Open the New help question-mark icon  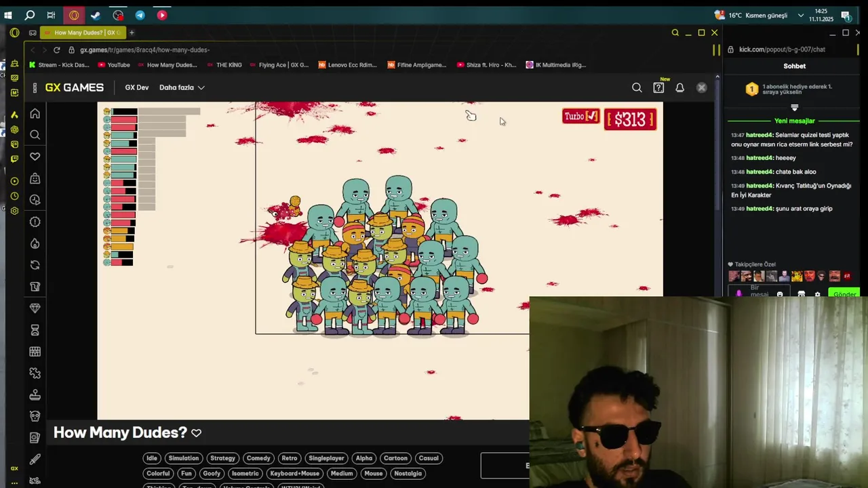[658, 87]
